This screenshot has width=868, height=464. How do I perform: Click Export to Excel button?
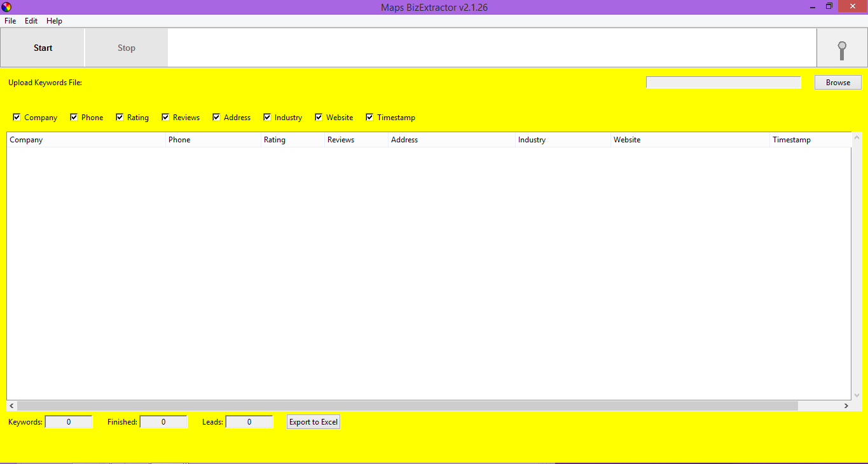click(313, 422)
